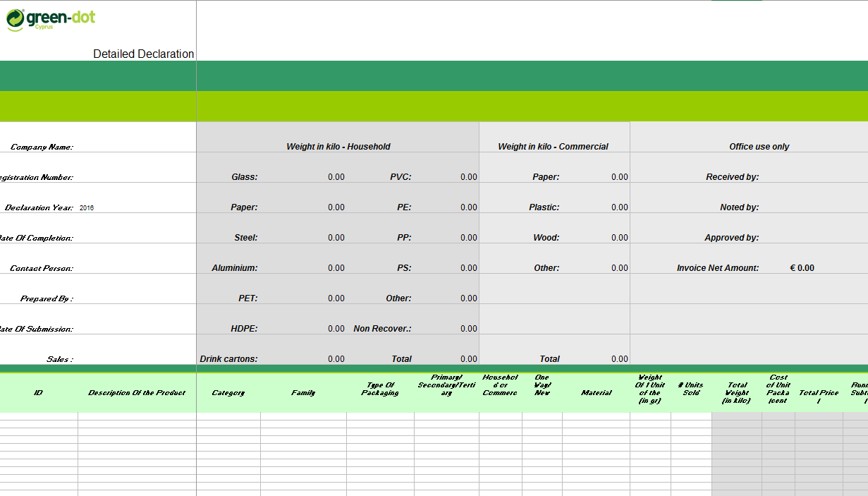Click the Family column header
The width and height of the screenshot is (868, 496).
pos(303,393)
